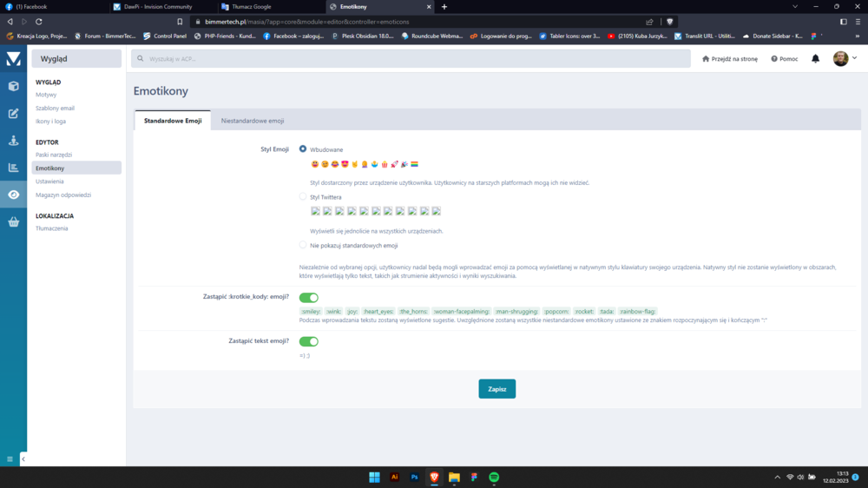Open the shopping basket icon in sidebar
Screen dimensions: 868x488
tap(13, 221)
